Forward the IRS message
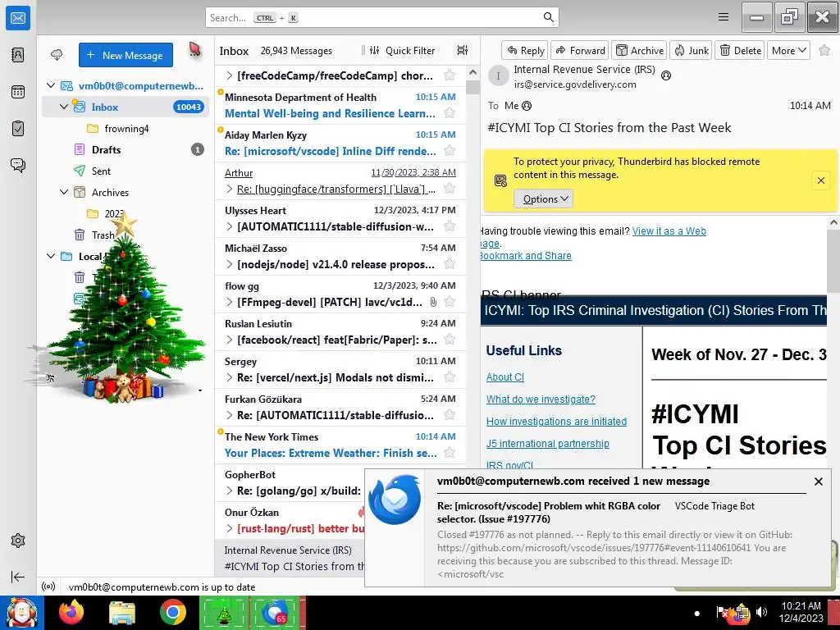Image resolution: width=840 pixels, height=630 pixels. (580, 50)
